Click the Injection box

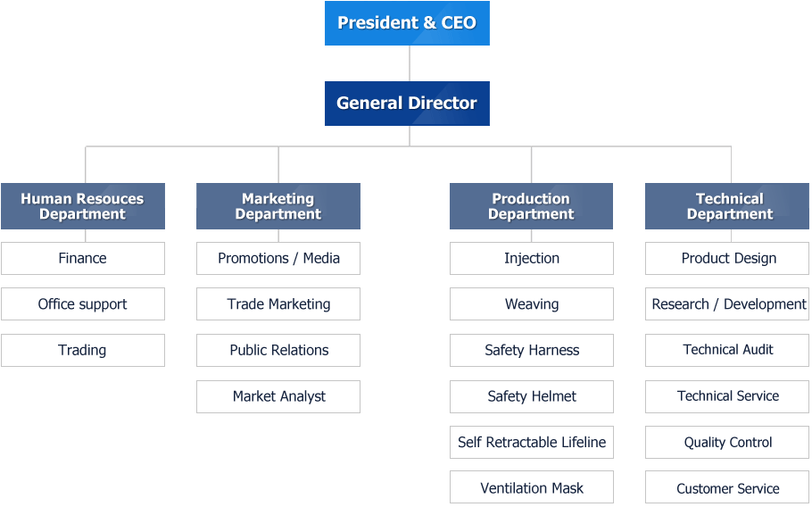pyautogui.click(x=532, y=259)
